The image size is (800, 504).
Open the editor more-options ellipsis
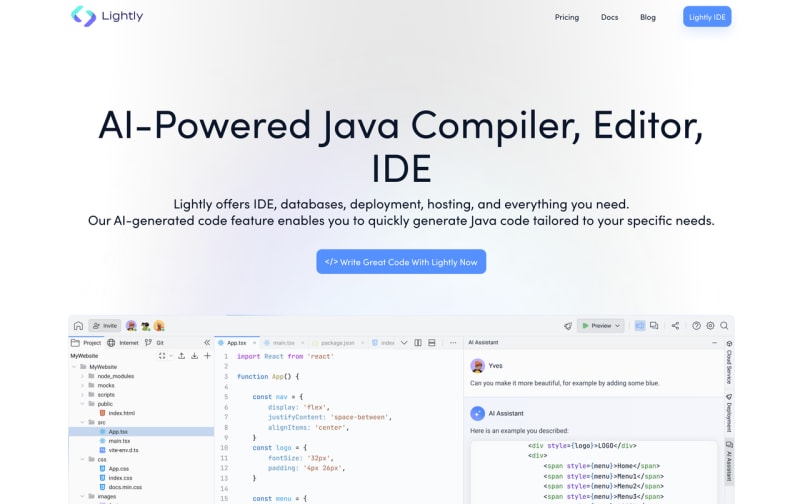(453, 343)
